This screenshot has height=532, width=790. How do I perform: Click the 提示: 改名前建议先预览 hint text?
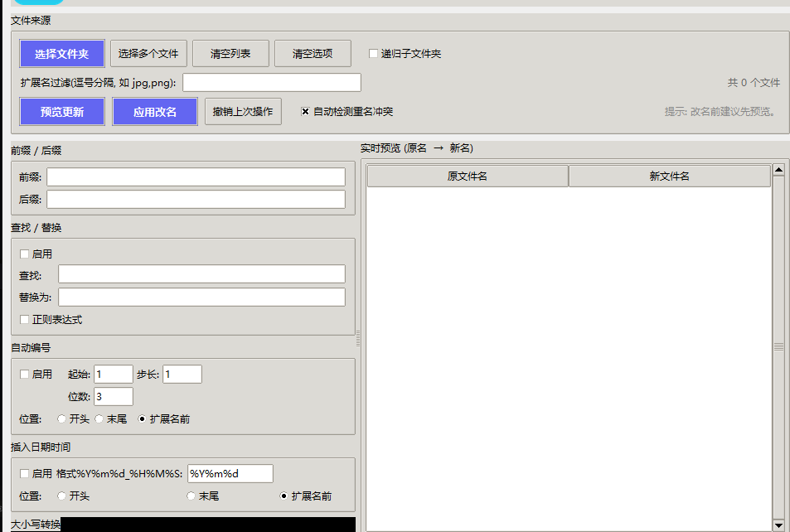tap(720, 111)
